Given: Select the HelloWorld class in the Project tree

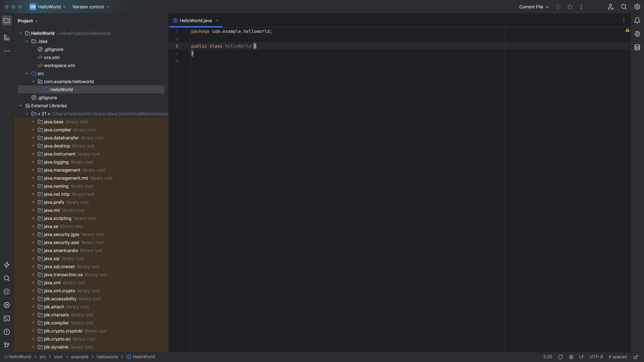Looking at the screenshot, I should click(x=61, y=89).
